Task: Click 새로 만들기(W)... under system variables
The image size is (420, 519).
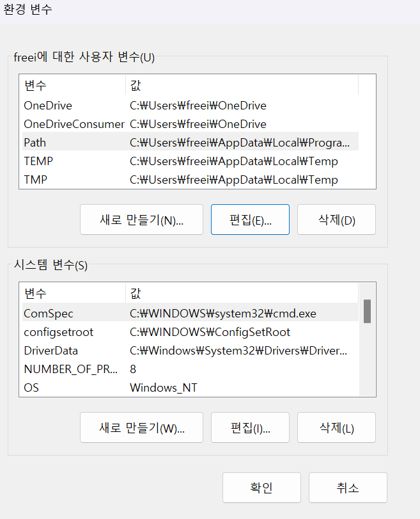Action: point(141,427)
